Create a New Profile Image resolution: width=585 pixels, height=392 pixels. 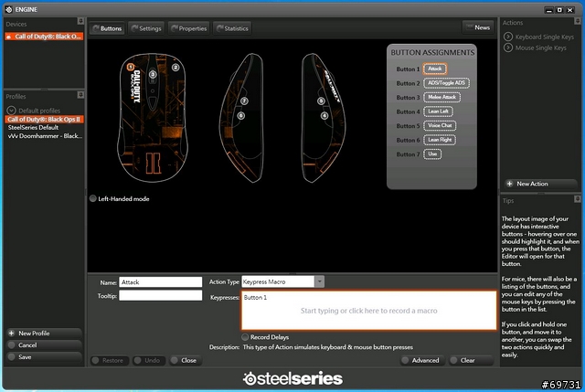click(44, 334)
